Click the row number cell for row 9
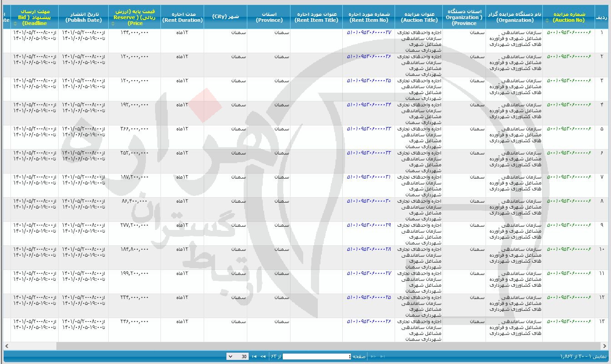 coord(602,234)
